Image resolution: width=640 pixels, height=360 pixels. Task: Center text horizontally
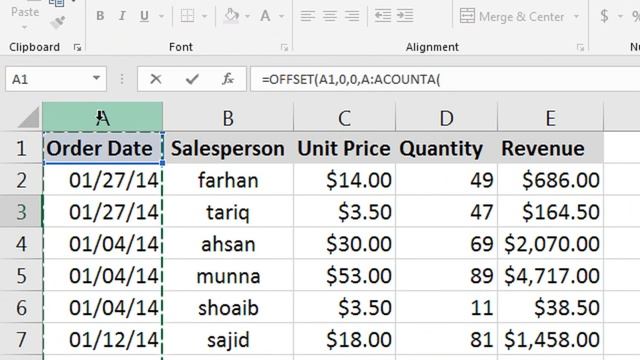point(330,16)
